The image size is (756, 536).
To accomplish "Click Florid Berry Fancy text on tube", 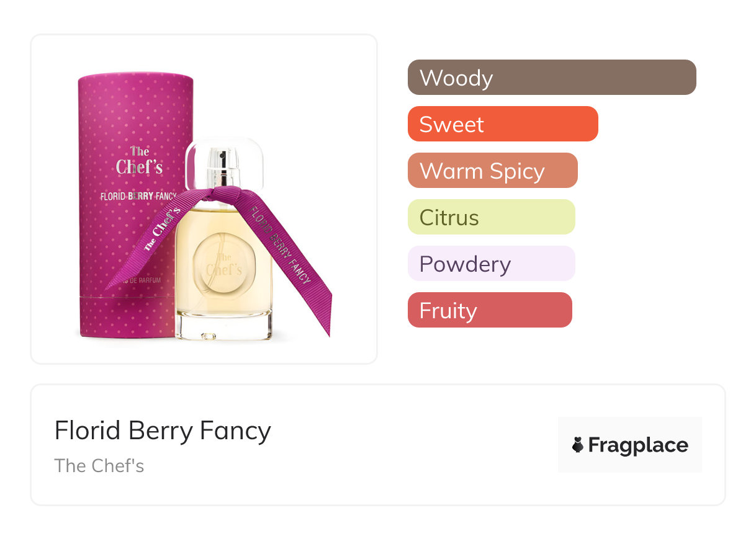I will pos(138,197).
